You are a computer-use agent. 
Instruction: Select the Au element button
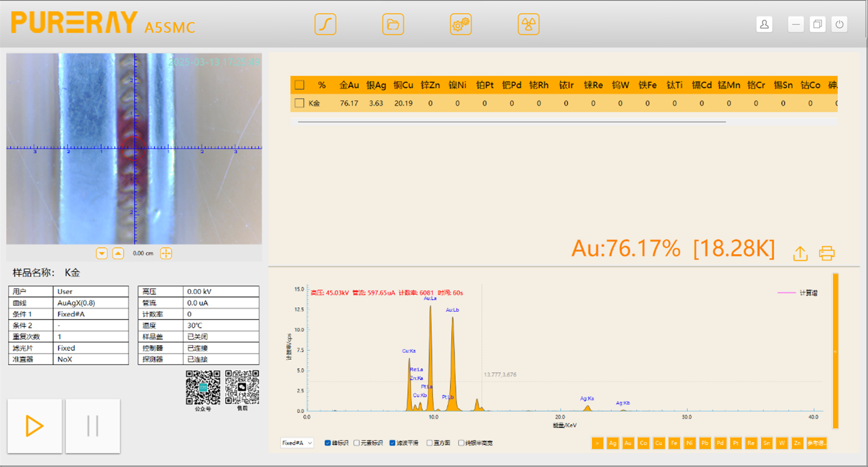628,443
